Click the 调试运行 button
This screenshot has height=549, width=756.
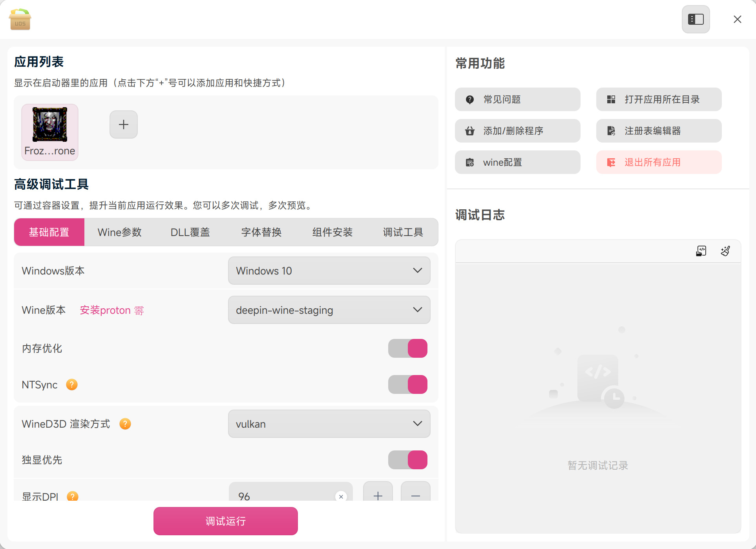(225, 521)
